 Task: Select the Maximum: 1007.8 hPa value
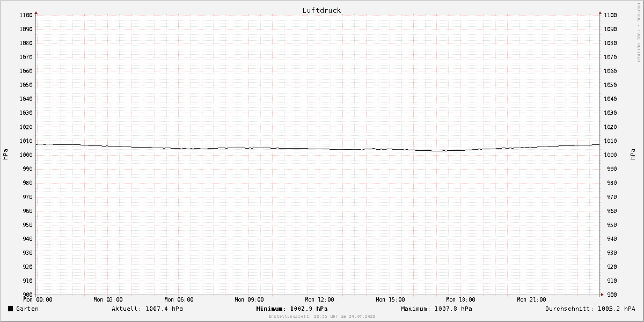pos(436,309)
